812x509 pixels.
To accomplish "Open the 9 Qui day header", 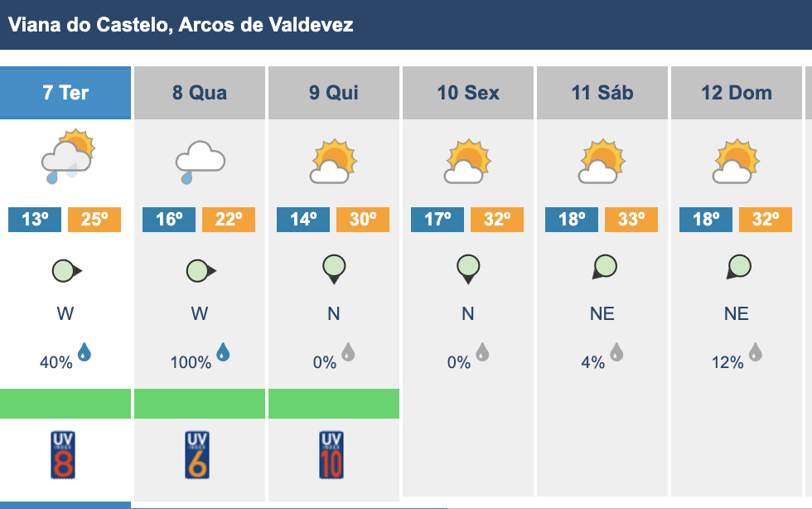I will coord(333,93).
